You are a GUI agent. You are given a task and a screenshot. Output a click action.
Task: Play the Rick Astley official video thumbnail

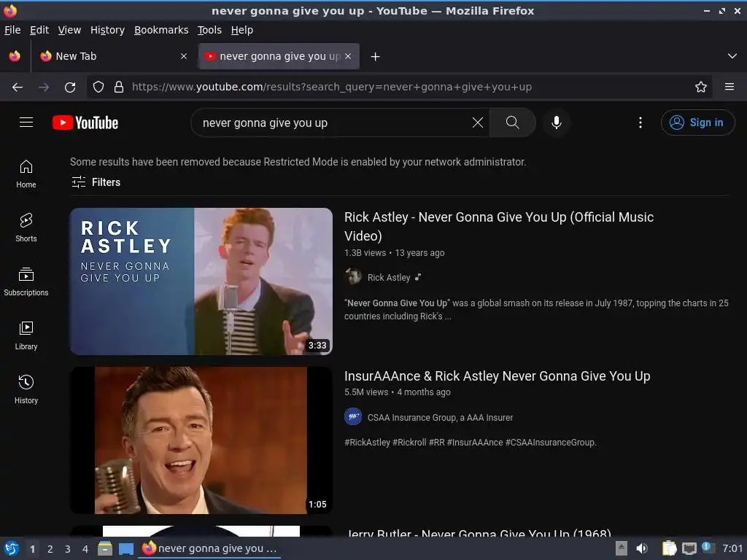point(201,281)
